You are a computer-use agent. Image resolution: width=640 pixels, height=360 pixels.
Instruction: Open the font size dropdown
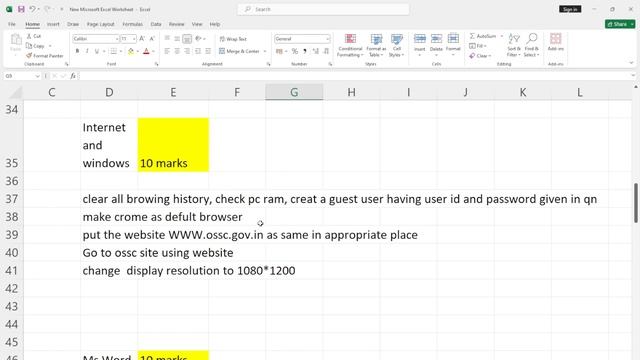tap(134, 39)
